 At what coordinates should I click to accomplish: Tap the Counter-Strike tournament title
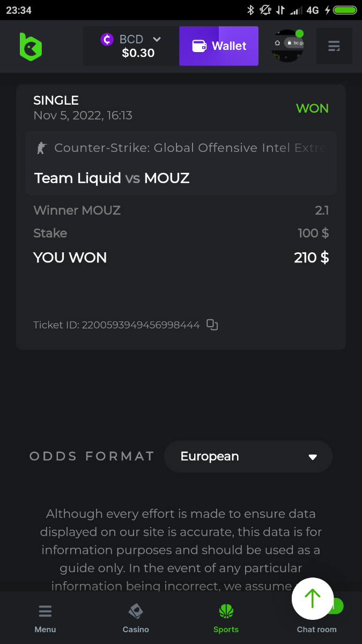point(190,148)
